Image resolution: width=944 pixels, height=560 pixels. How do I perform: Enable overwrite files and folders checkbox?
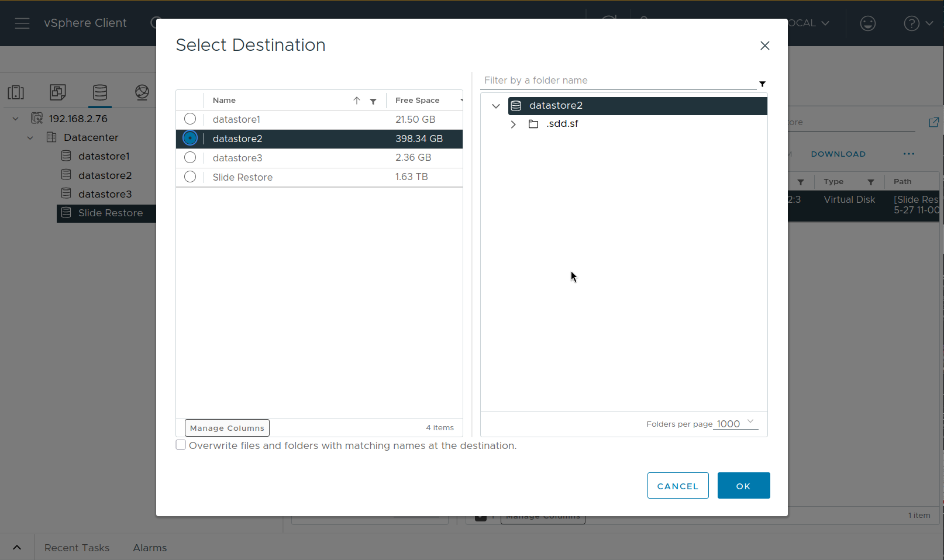181,445
